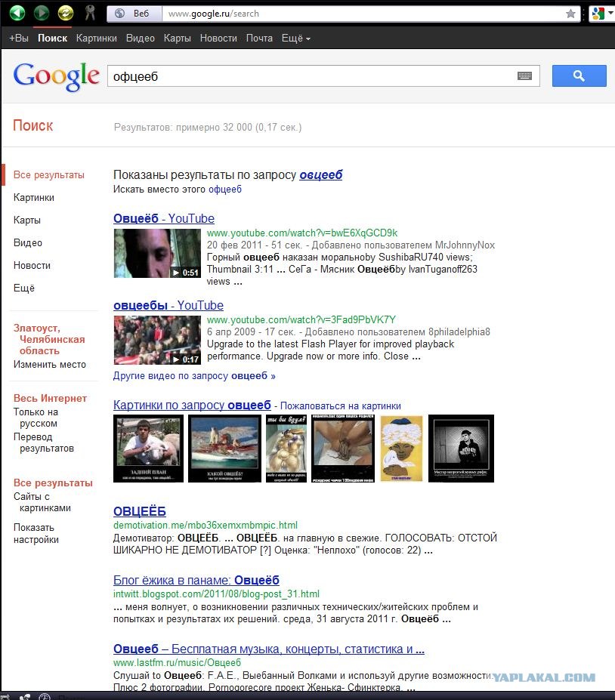Open +Вы in top bar
This screenshot has height=700, width=615.
coord(19,38)
